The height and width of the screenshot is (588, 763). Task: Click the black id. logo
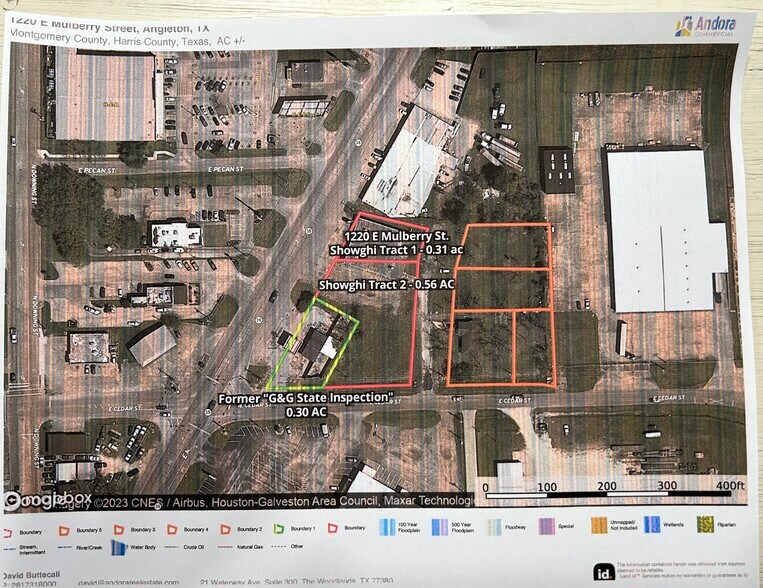click(603, 573)
